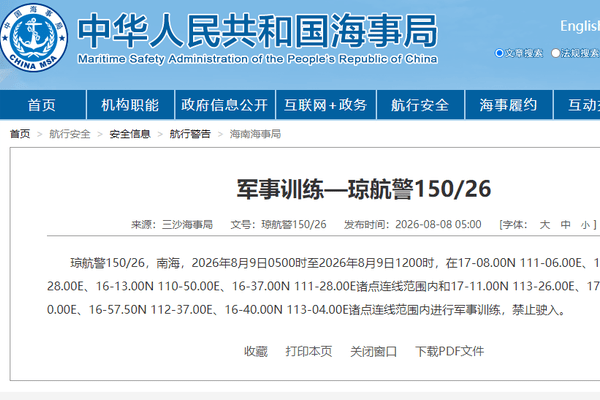Click the article title 军事训练—琼航警150/26

point(364,189)
